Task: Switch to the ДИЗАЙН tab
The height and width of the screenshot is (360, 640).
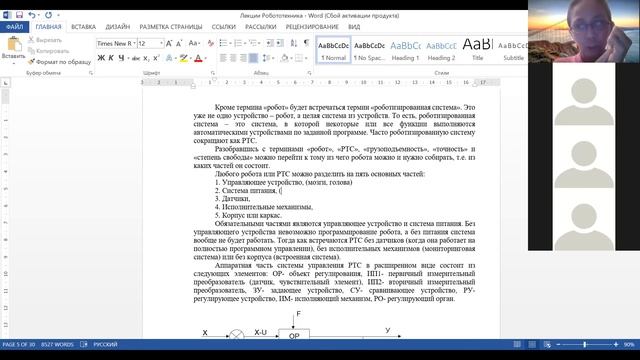Action: click(x=118, y=27)
